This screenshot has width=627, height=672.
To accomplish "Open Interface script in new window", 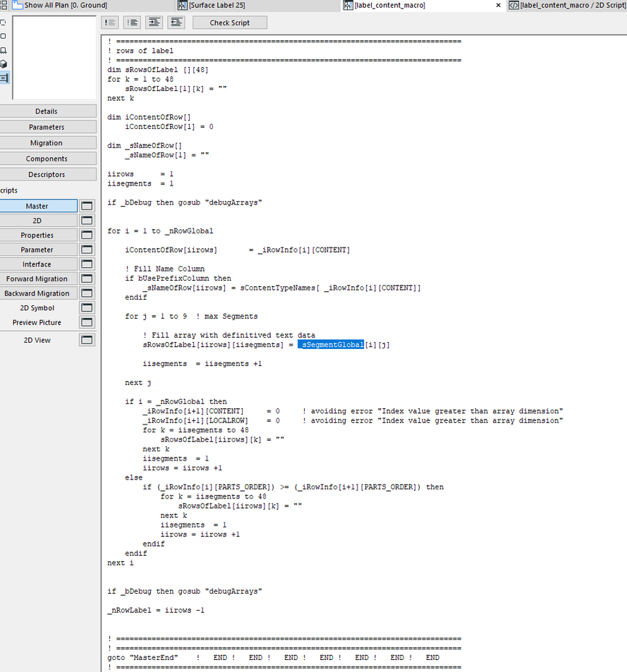I will click(x=87, y=264).
